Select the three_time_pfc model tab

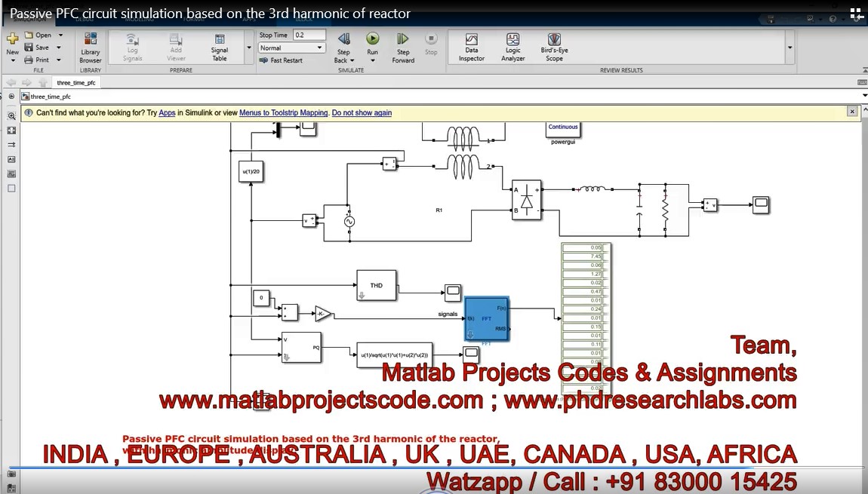point(76,82)
